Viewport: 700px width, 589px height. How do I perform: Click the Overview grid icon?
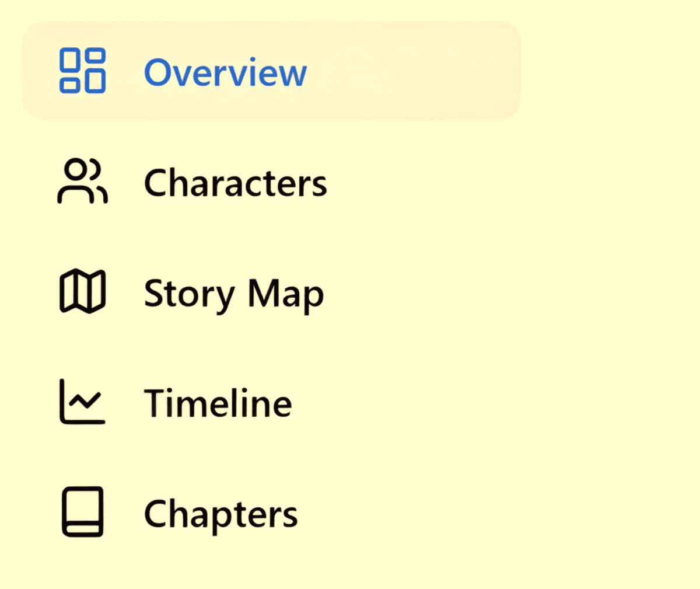(82, 71)
